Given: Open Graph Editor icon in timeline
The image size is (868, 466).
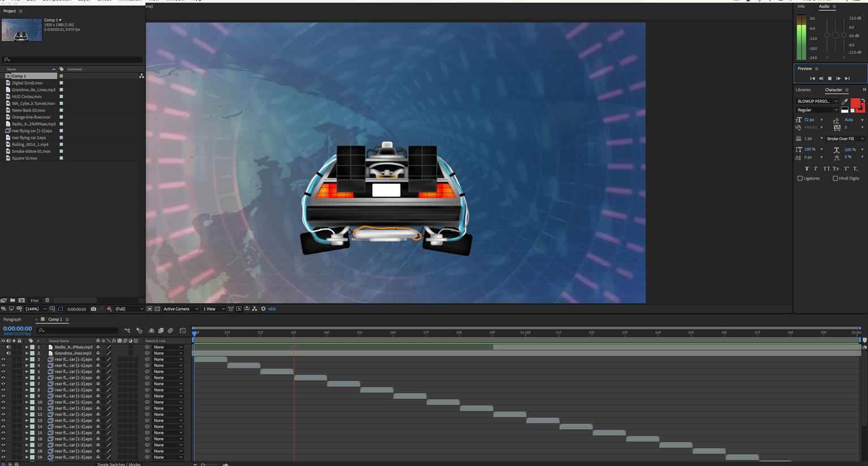Looking at the screenshot, I should point(182,330).
